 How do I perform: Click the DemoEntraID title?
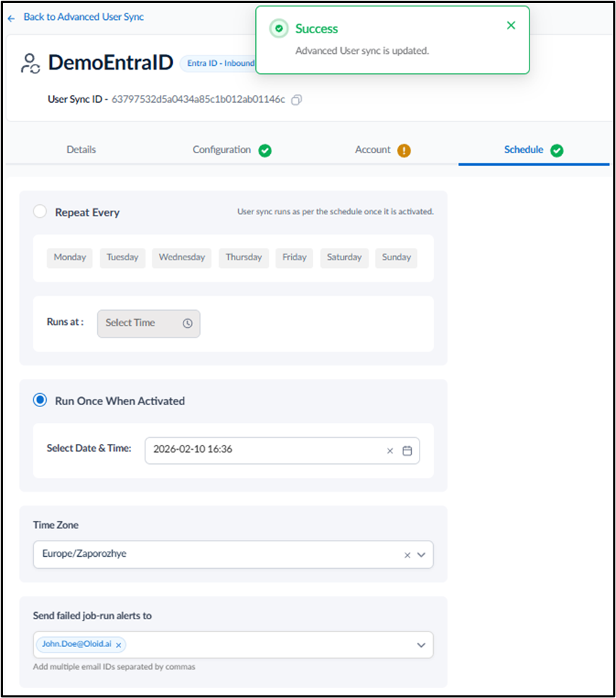point(111,62)
